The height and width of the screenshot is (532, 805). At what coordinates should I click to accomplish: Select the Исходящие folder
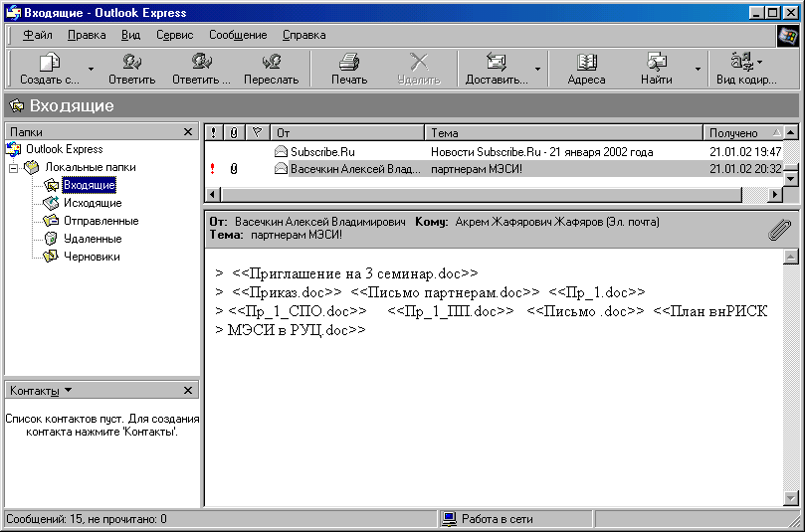tap(93, 203)
